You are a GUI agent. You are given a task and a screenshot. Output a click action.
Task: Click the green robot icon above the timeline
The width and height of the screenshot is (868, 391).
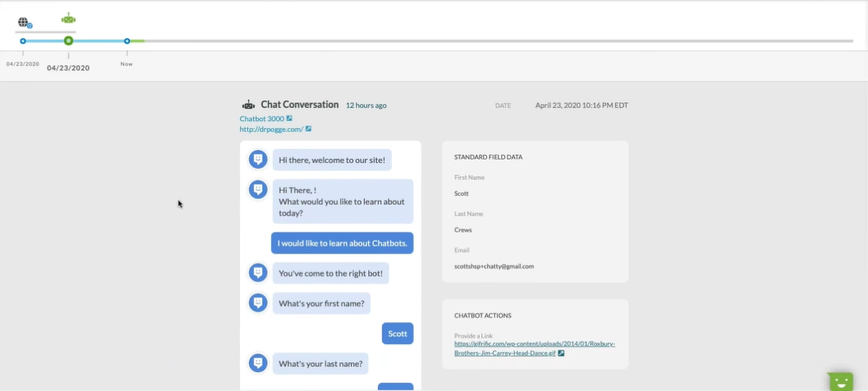[68, 19]
